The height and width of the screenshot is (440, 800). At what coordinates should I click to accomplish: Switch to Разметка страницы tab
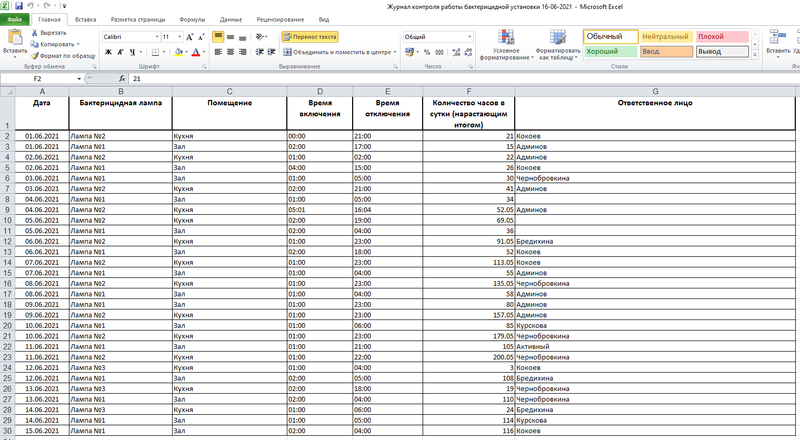pyautogui.click(x=138, y=19)
